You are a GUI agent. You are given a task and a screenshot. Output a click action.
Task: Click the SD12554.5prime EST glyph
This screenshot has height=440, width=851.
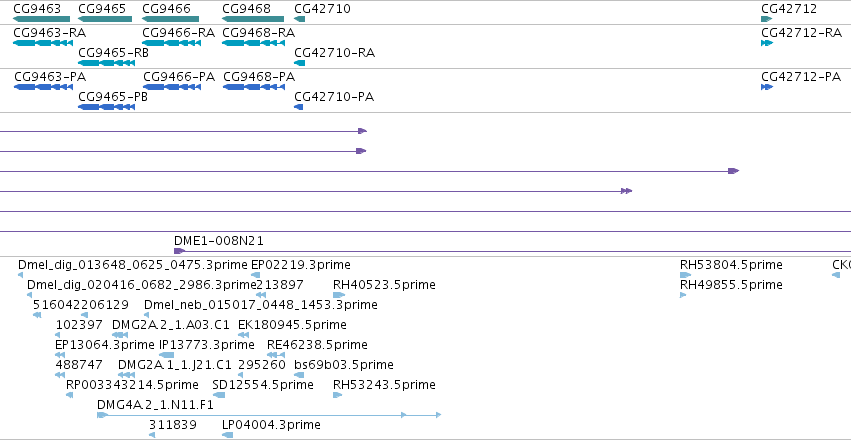219,395
